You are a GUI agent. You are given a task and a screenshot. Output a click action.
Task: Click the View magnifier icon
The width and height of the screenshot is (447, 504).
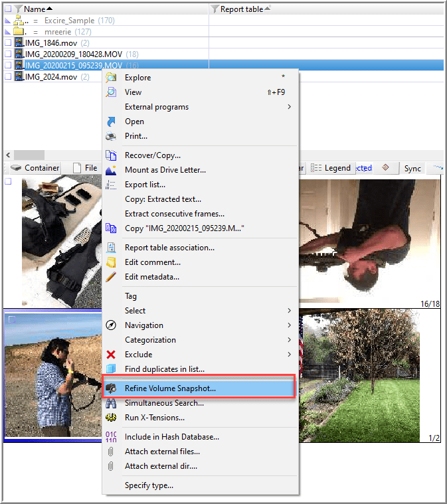pos(111,92)
